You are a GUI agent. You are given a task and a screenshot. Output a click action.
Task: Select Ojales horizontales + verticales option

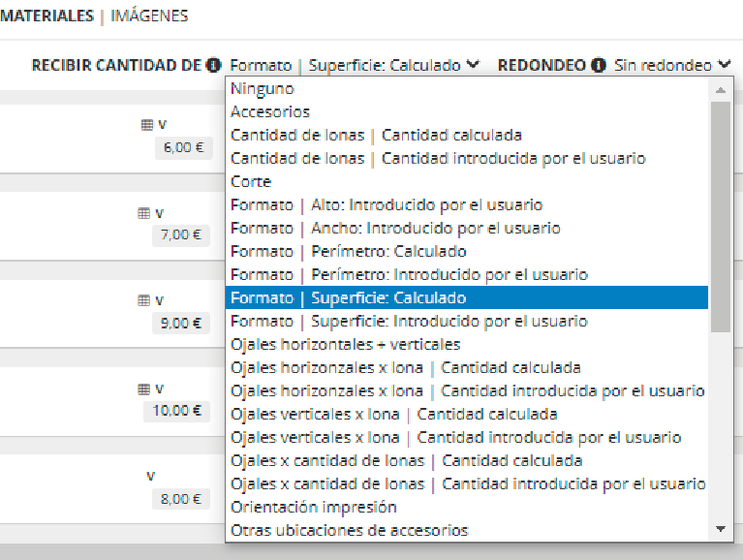[345, 345]
